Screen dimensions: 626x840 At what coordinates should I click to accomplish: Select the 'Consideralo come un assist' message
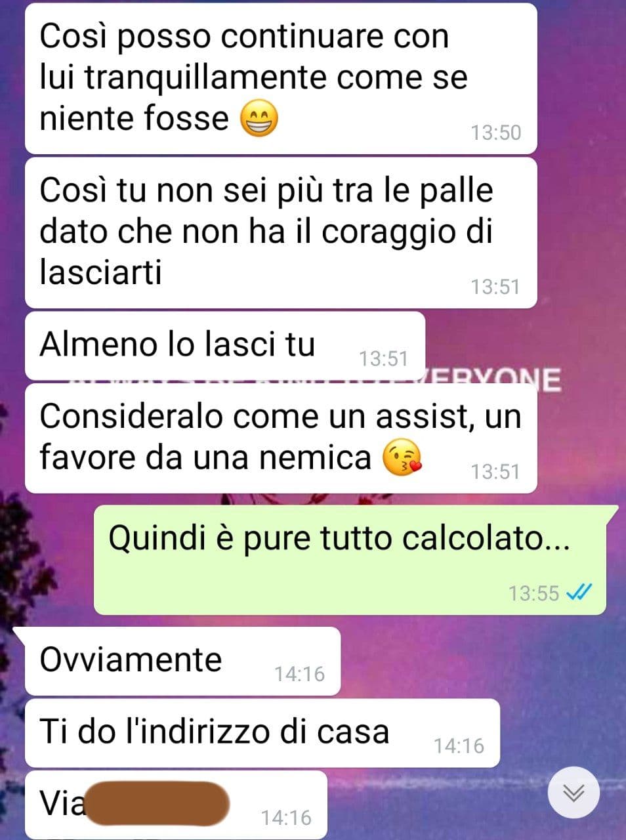281,438
